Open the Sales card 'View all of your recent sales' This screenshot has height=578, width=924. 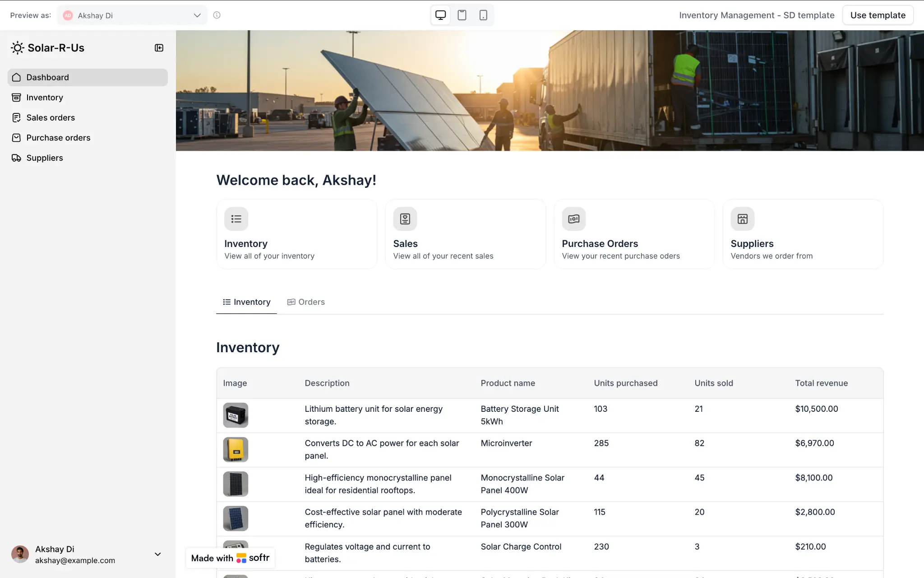pos(466,234)
